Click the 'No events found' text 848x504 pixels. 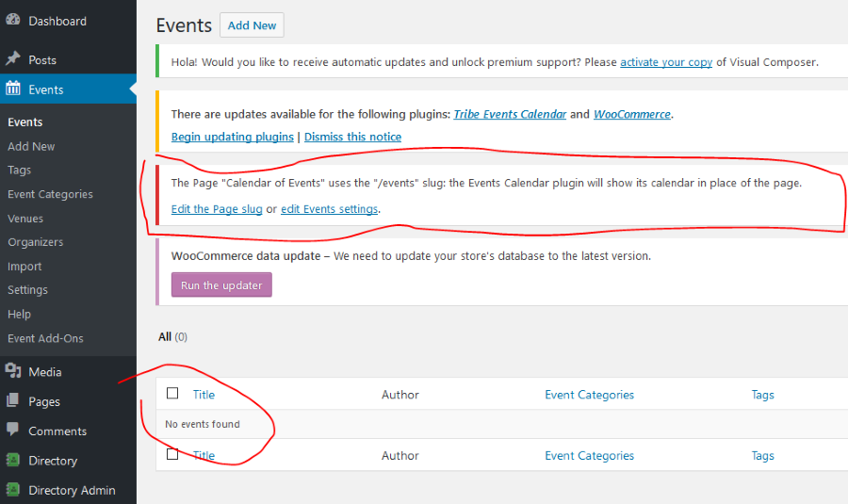[x=203, y=425]
